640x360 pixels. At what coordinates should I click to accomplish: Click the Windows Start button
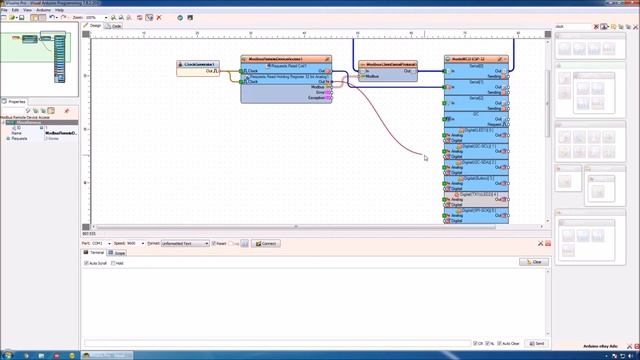click(7, 355)
